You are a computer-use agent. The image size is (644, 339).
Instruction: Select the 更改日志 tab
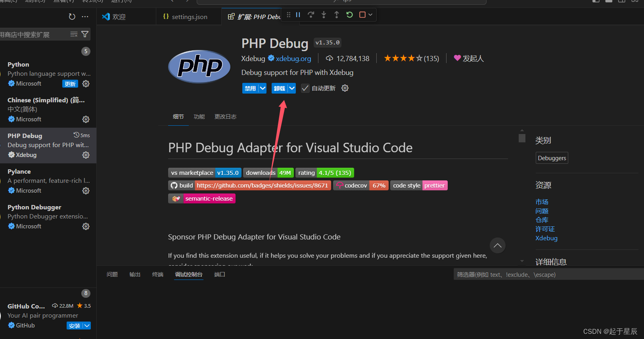[x=225, y=117]
